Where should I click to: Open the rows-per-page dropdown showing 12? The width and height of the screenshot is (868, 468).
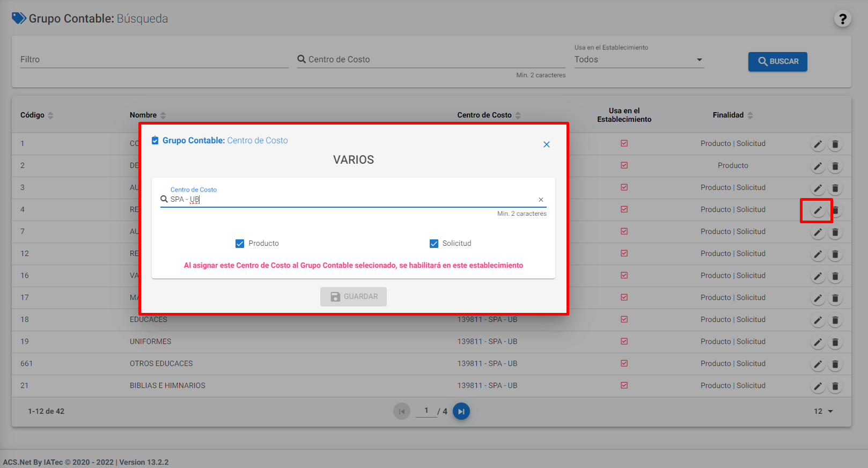(x=823, y=412)
